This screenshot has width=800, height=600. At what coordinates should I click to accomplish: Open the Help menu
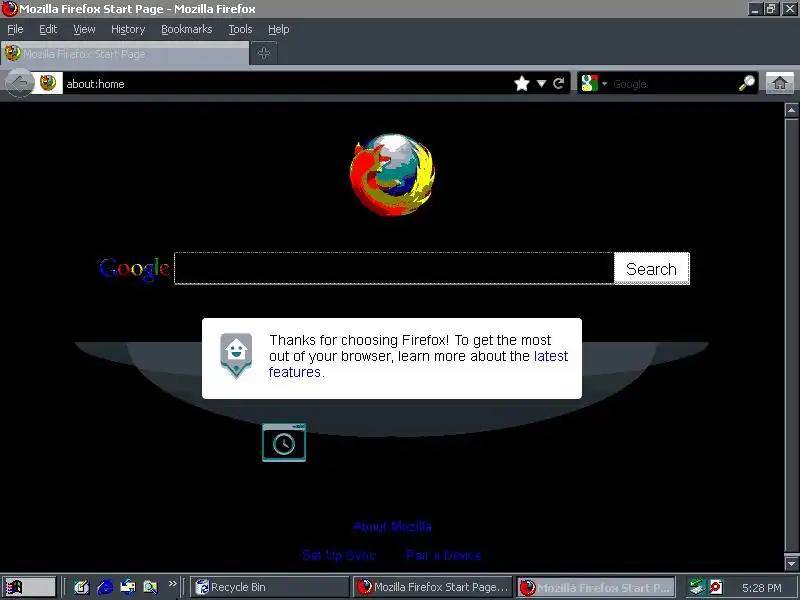point(279,30)
